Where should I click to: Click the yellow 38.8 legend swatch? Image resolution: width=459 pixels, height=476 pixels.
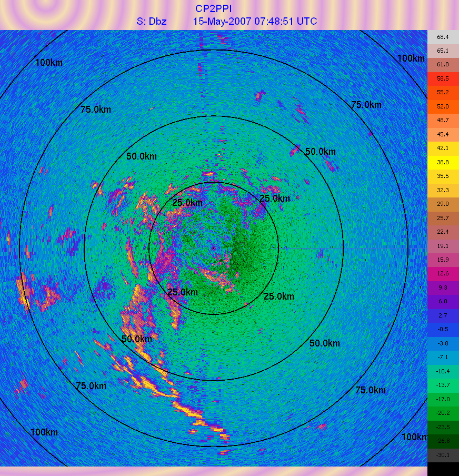point(443,162)
